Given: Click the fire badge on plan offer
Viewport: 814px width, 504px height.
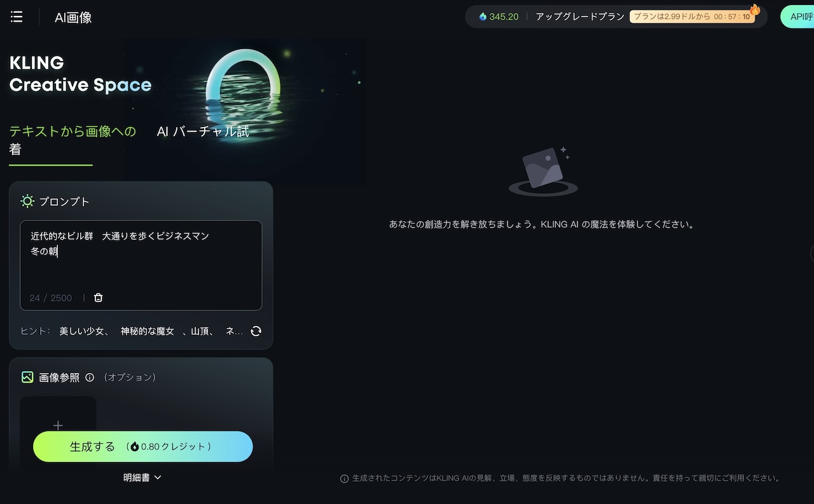Looking at the screenshot, I should coord(755,10).
